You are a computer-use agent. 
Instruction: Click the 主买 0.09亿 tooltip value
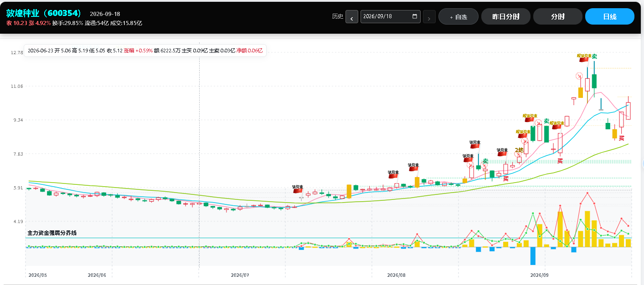[x=195, y=51]
